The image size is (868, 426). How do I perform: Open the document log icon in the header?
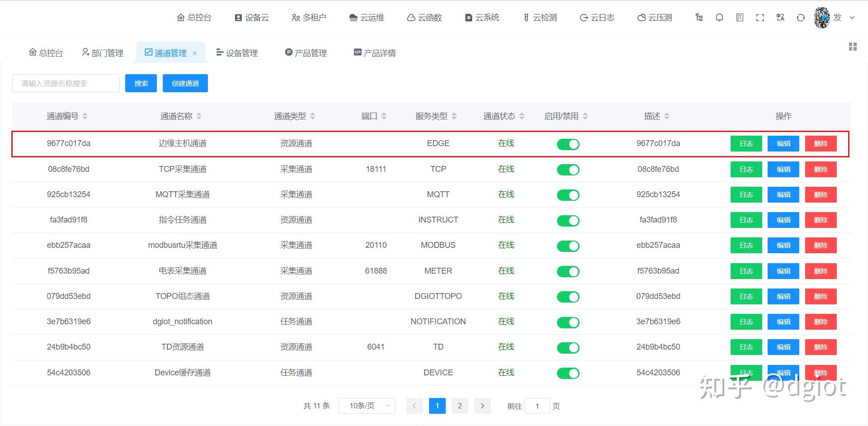(740, 17)
